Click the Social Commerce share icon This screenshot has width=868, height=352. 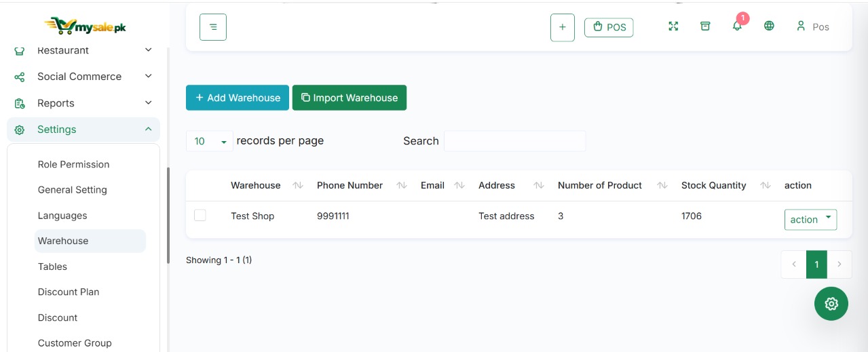(20, 77)
